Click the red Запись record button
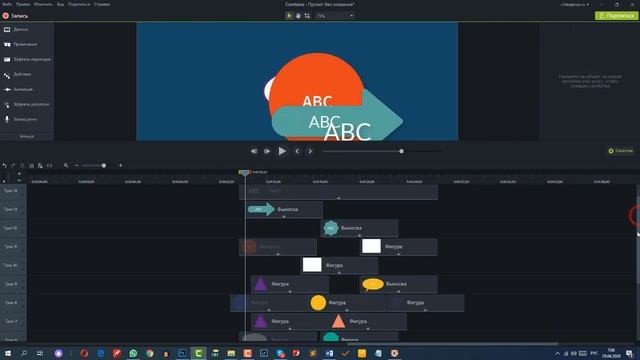Screen dimensions: 640x360 15,16
